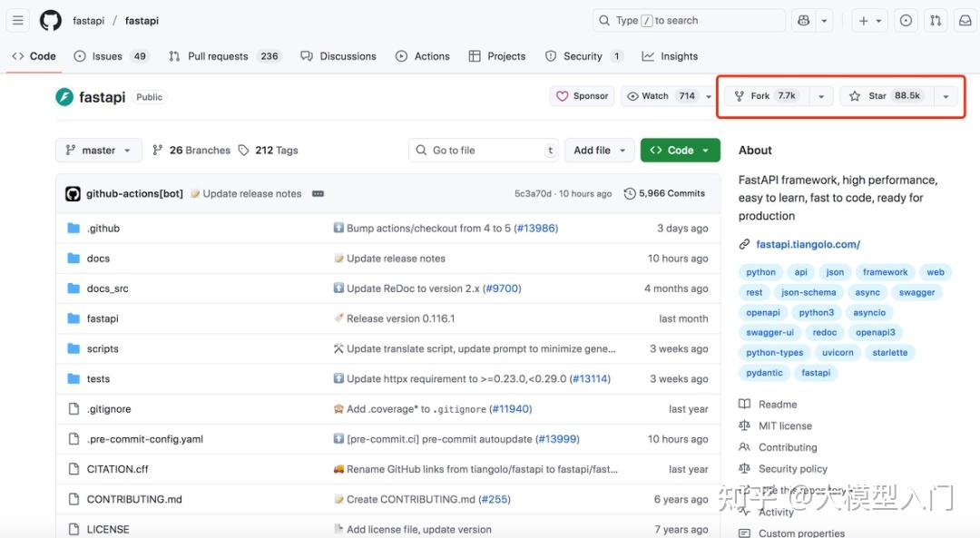
Task: Switch to the Discussions tab
Action: click(x=338, y=56)
